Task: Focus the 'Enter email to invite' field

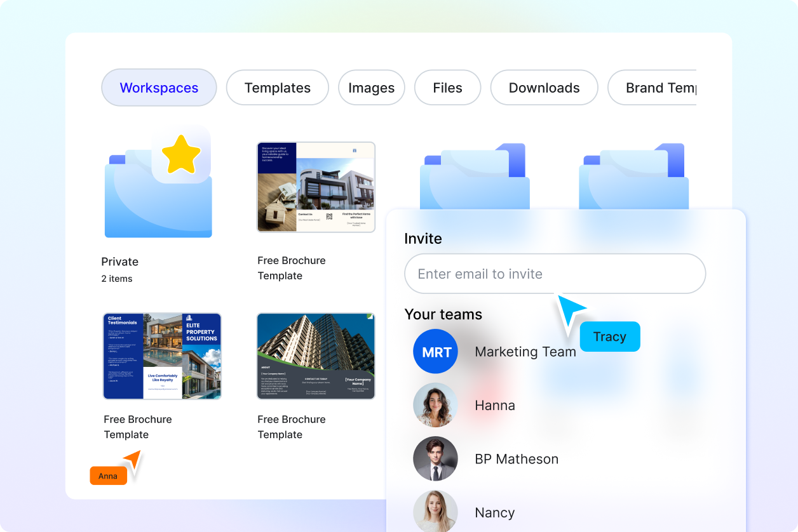Action: tap(555, 274)
